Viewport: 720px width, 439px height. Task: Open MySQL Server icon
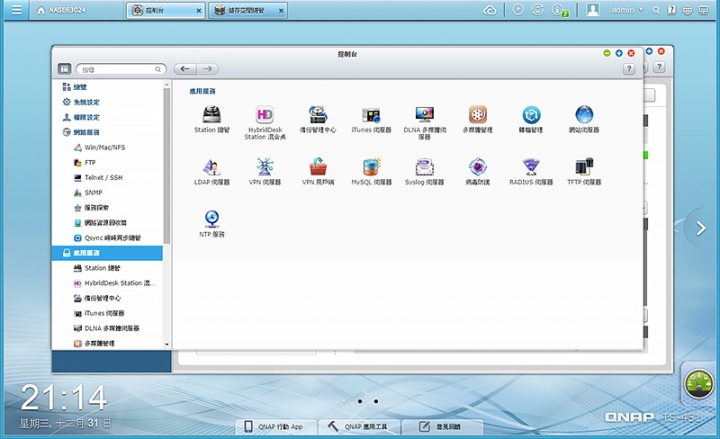(371, 167)
